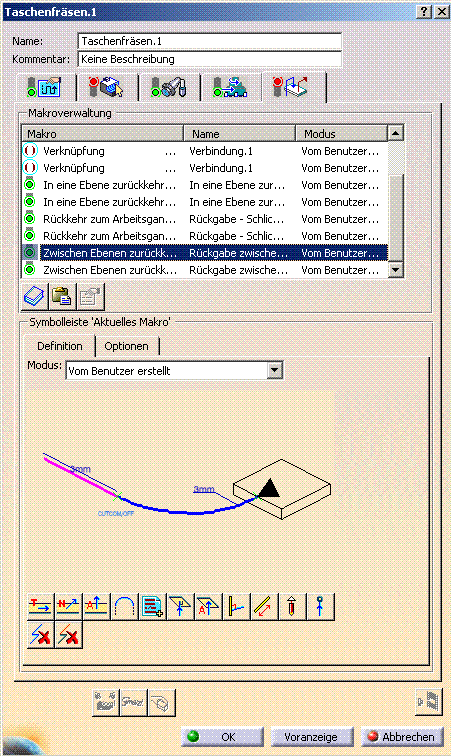
Task: Toggle status icon of first Verknüpfung row
Action: click(30, 151)
